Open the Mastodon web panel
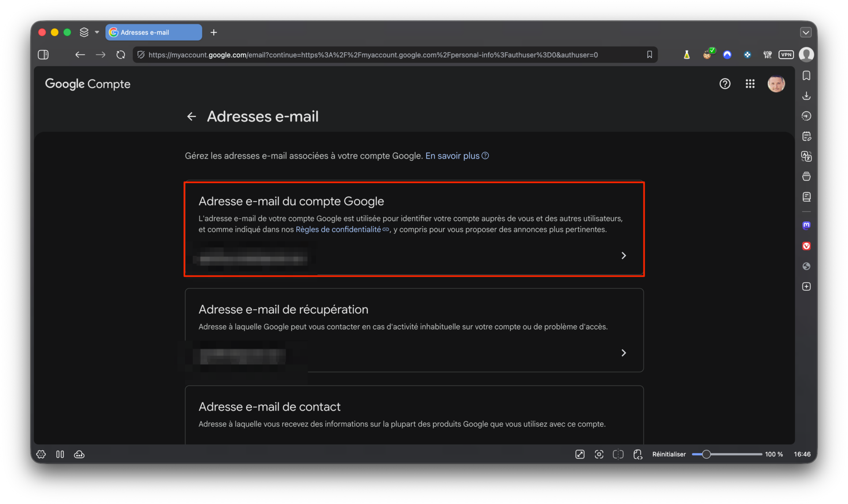The image size is (848, 504). pyautogui.click(x=806, y=225)
